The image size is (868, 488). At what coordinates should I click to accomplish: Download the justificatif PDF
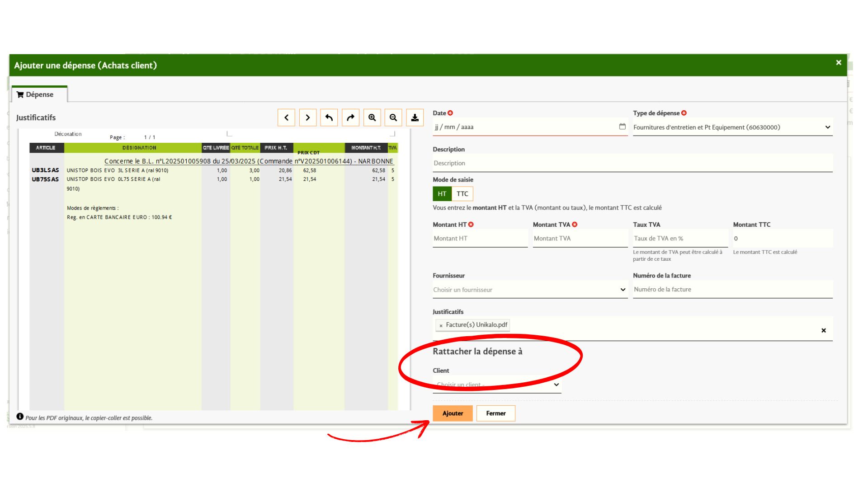pyautogui.click(x=415, y=117)
